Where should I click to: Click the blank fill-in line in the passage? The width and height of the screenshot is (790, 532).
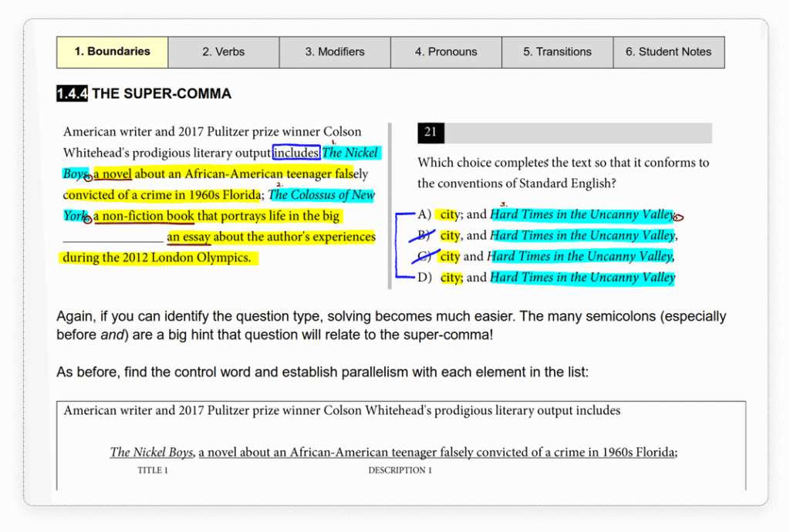click(x=113, y=238)
